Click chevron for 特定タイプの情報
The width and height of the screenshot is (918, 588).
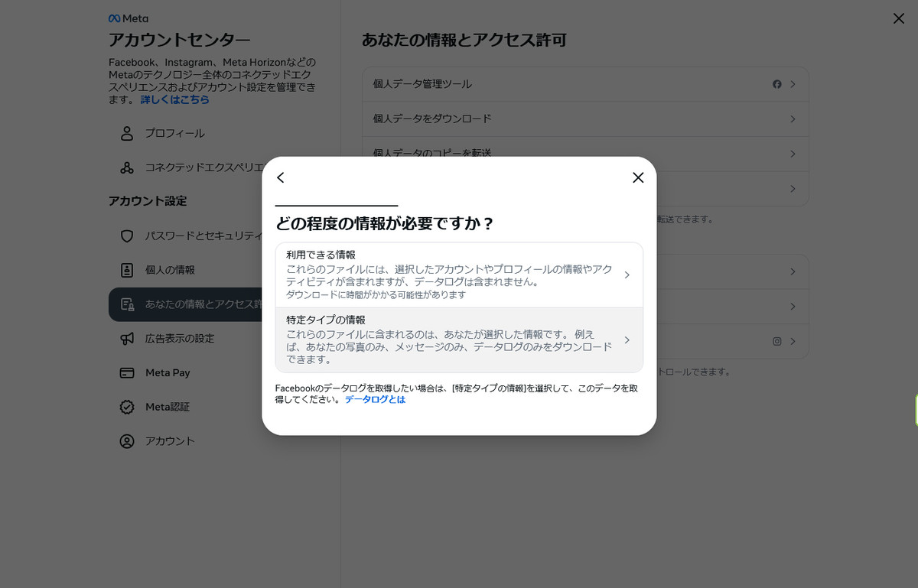(x=627, y=339)
